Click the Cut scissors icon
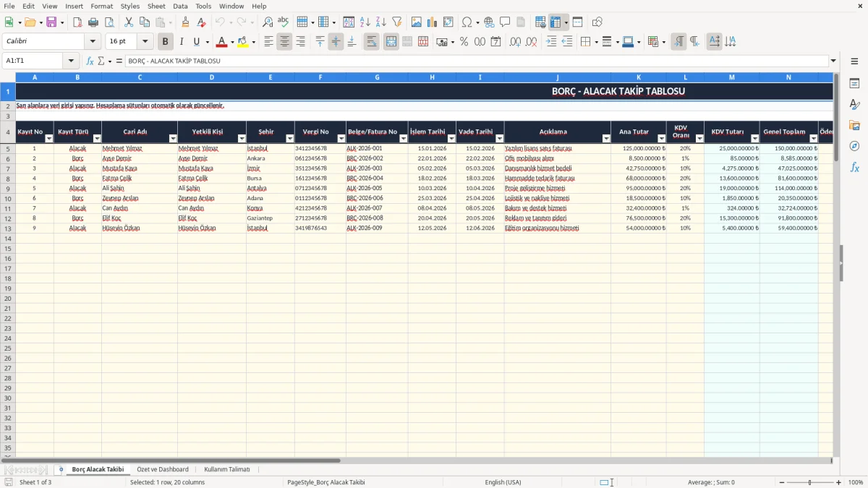The image size is (868, 488). click(129, 22)
